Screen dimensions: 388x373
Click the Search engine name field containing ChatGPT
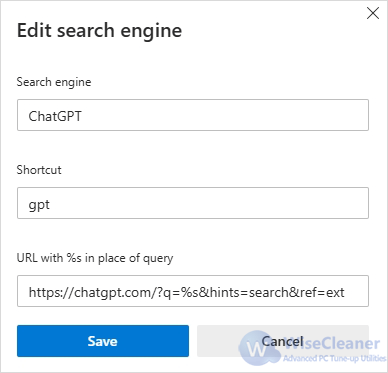point(193,115)
